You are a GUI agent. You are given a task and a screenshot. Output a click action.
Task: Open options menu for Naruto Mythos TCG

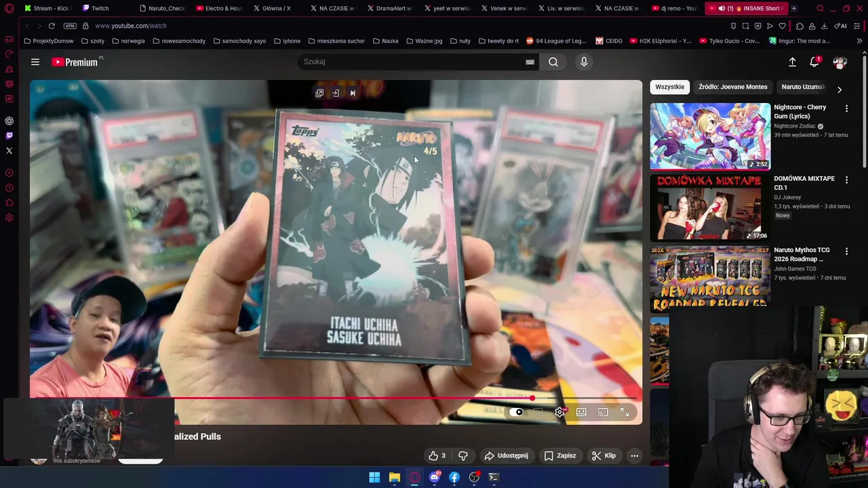(846, 251)
